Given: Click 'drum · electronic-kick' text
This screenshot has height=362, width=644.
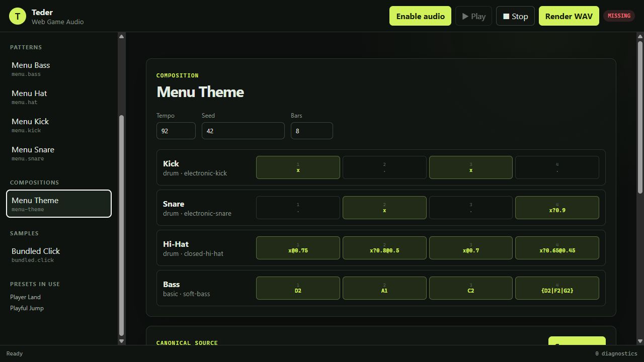Looking at the screenshot, I should tap(195, 173).
